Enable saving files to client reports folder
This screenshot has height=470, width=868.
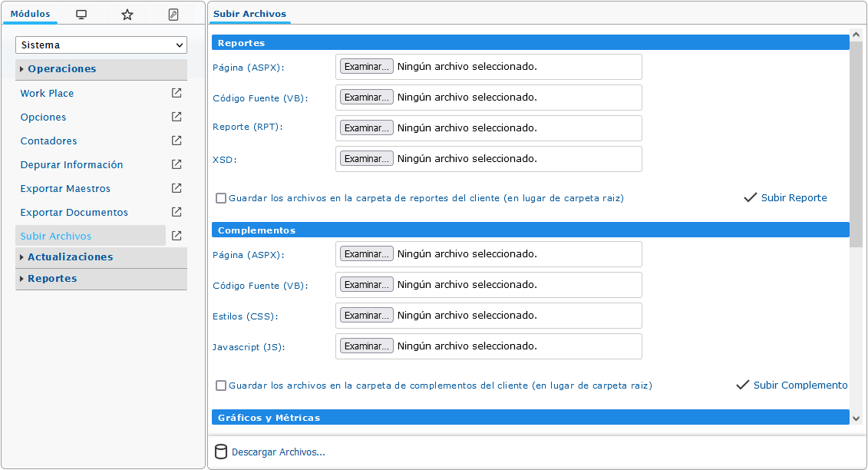221,198
